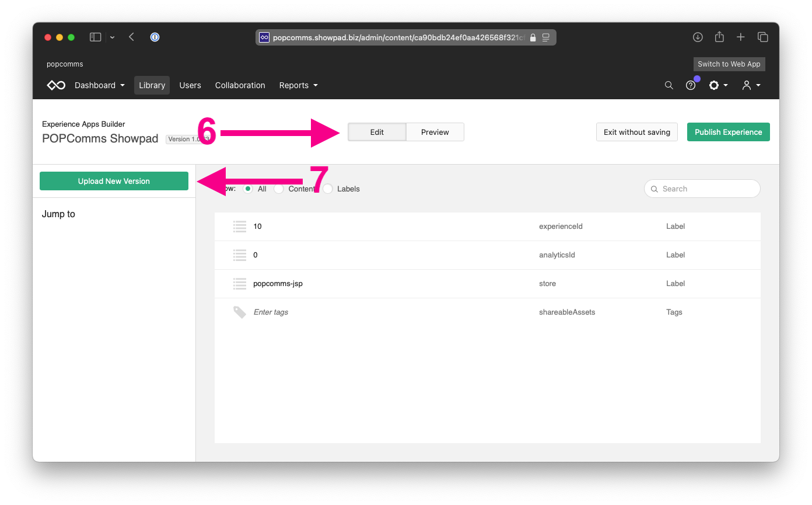Click the Publish Experience button
The image size is (812, 505).
click(x=728, y=132)
